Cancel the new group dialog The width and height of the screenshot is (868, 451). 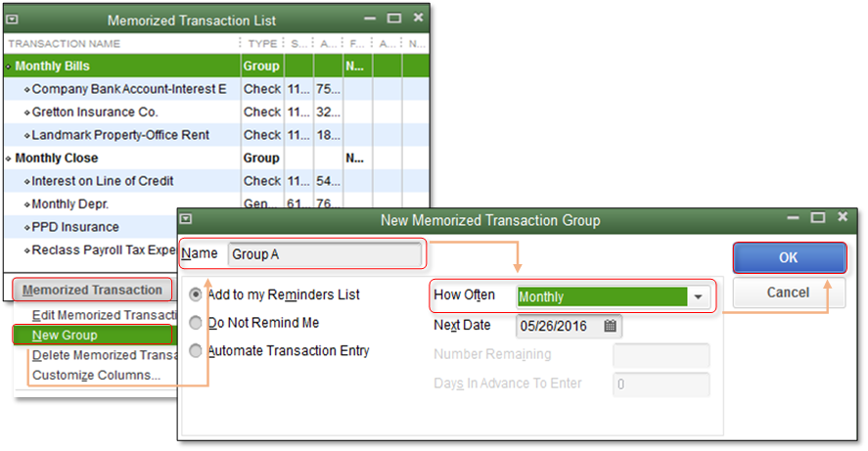click(789, 293)
